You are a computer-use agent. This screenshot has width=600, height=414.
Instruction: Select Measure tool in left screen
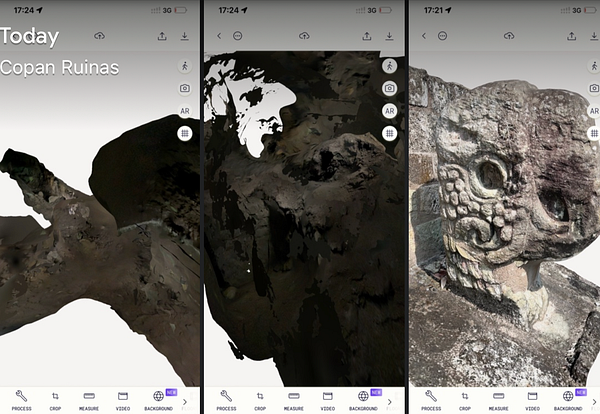pos(89,401)
